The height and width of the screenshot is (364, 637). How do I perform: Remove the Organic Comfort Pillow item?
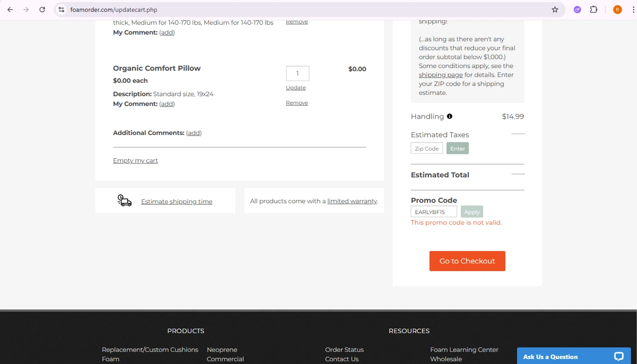tap(297, 103)
